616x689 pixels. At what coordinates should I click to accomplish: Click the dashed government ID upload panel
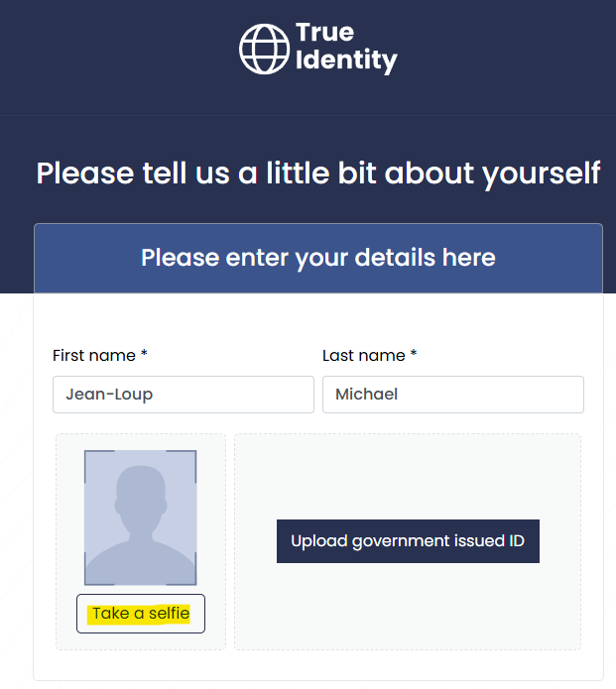[x=408, y=541]
